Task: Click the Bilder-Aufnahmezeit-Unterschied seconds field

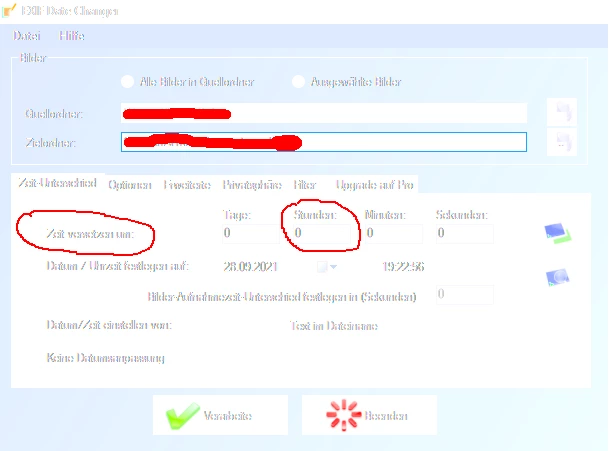Action: click(465, 294)
